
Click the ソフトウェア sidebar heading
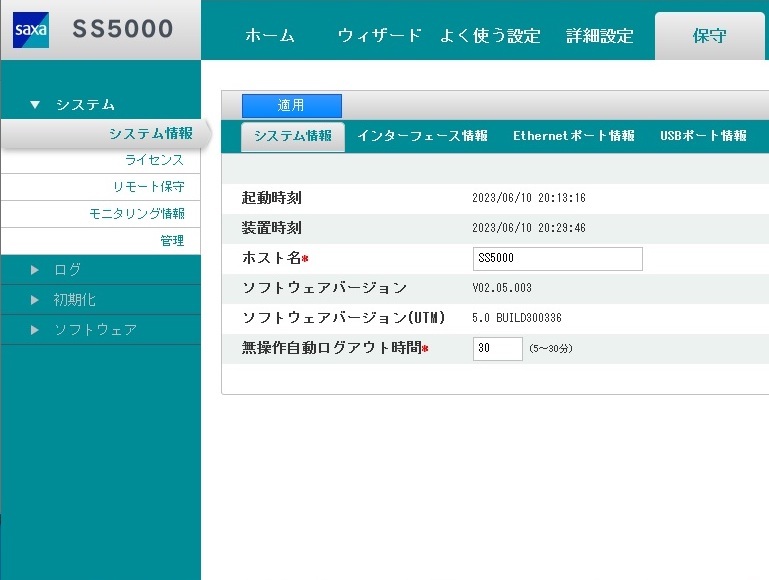95,330
